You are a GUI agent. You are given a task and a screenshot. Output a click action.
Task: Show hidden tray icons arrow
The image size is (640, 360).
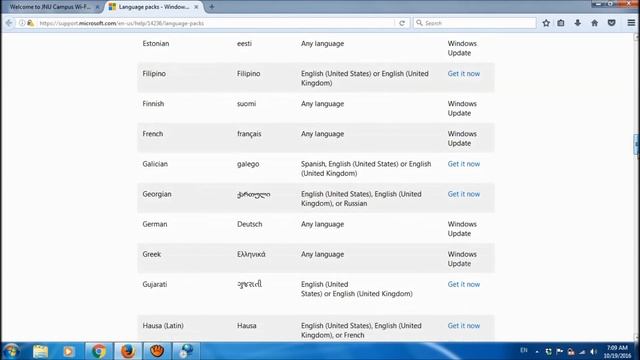coord(537,352)
